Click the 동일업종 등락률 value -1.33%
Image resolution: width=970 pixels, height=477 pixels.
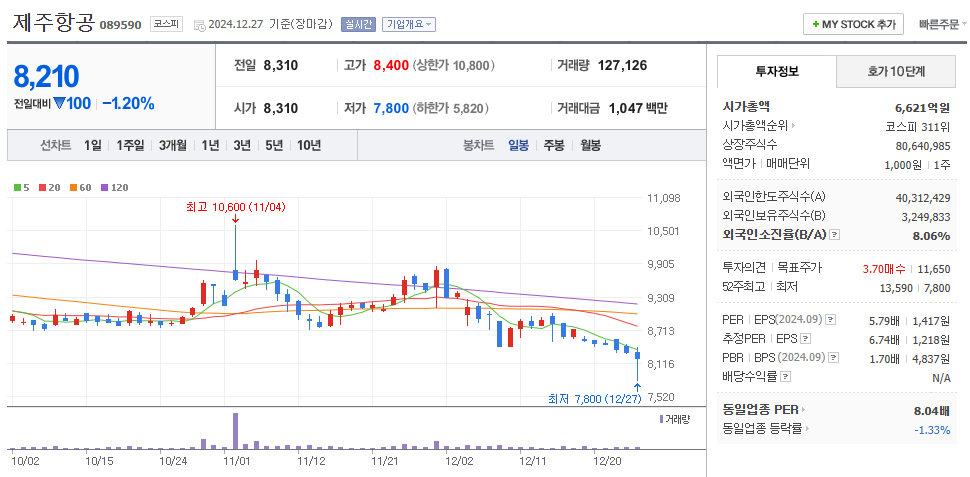[x=934, y=429]
